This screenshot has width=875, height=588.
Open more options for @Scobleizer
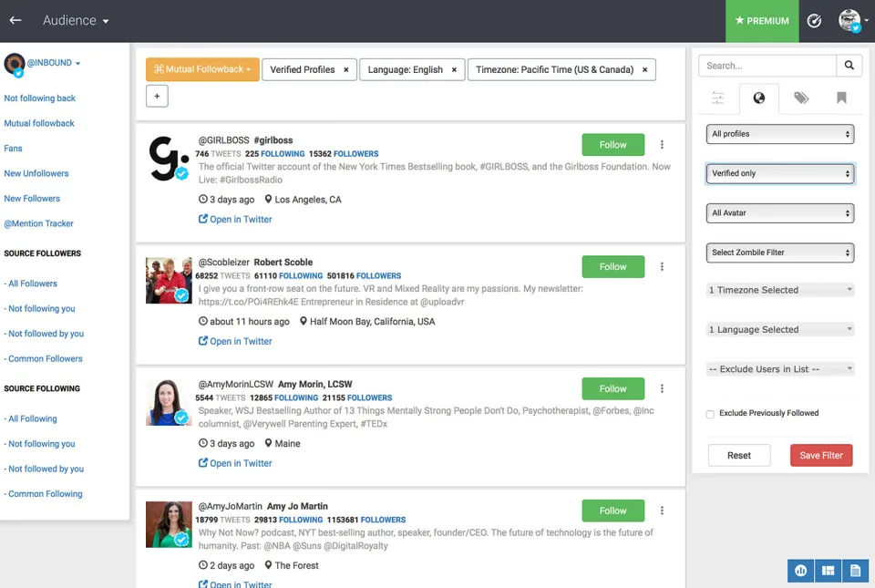click(x=662, y=267)
